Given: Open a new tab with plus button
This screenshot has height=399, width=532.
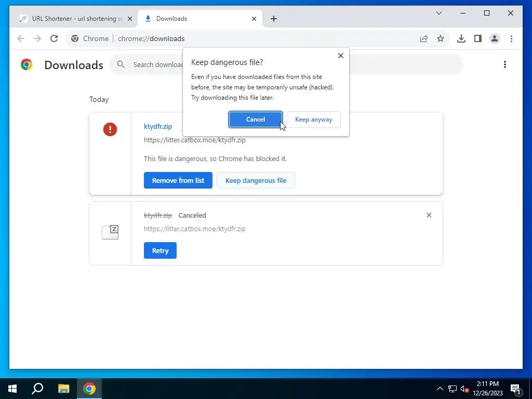Looking at the screenshot, I should pos(274,19).
